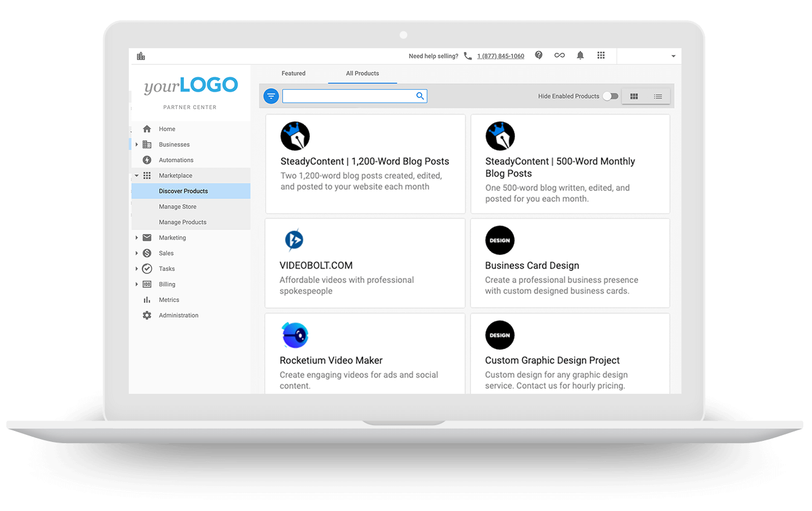Click the search magnifier icon

[x=420, y=96]
